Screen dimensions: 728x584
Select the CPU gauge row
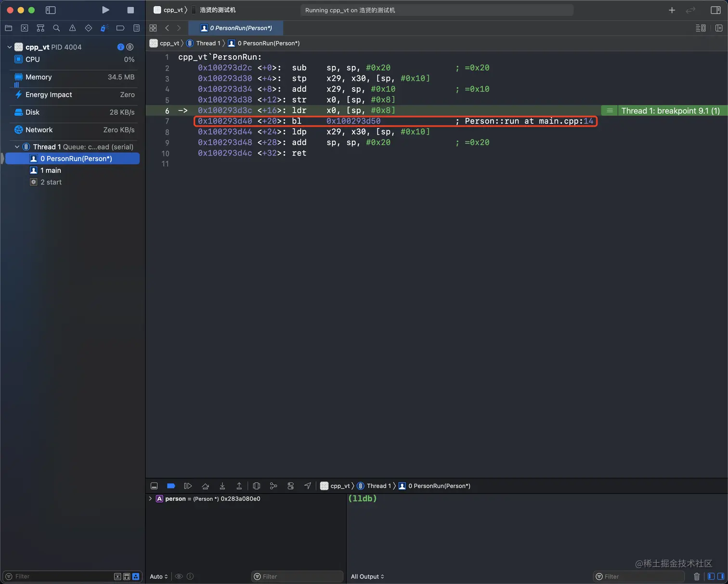(73, 59)
